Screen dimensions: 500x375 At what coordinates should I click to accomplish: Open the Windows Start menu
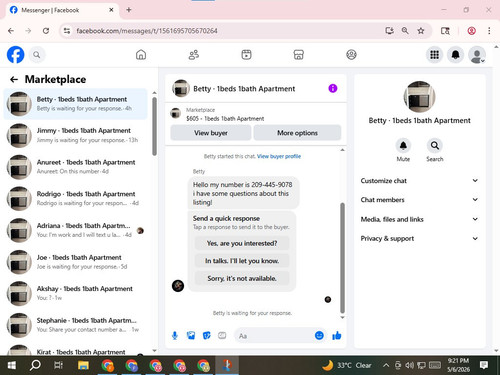[12, 366]
